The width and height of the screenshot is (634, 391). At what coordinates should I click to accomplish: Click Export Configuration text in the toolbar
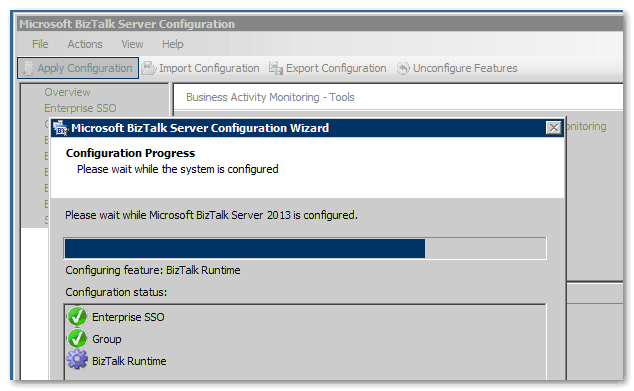pos(336,68)
